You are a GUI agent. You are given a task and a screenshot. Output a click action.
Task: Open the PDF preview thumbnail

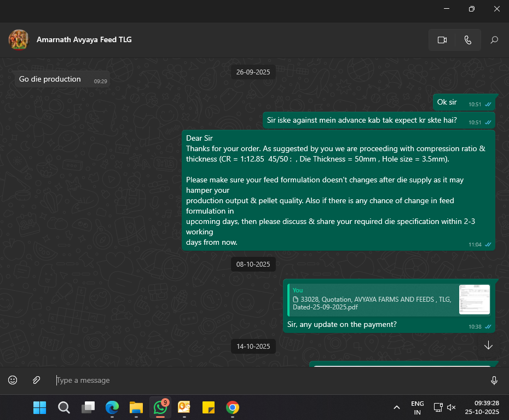pyautogui.click(x=474, y=300)
